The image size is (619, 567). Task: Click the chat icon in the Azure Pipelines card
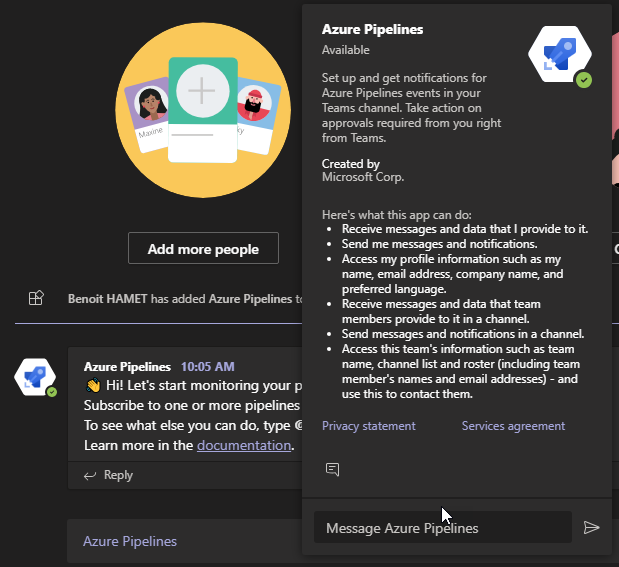pos(332,469)
